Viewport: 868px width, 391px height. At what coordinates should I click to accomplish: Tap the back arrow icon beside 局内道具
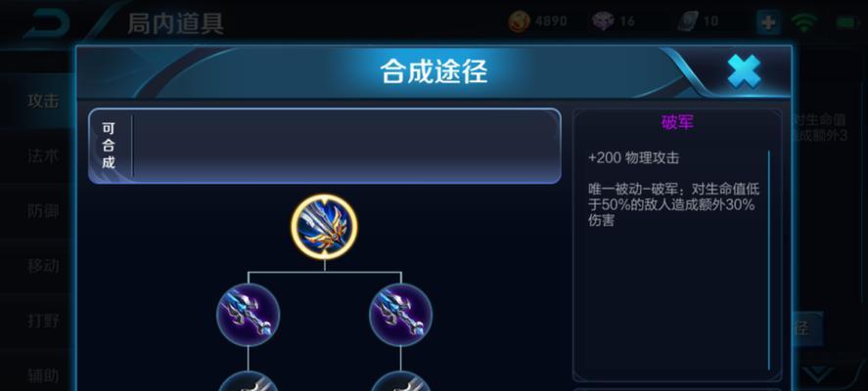[x=47, y=23]
